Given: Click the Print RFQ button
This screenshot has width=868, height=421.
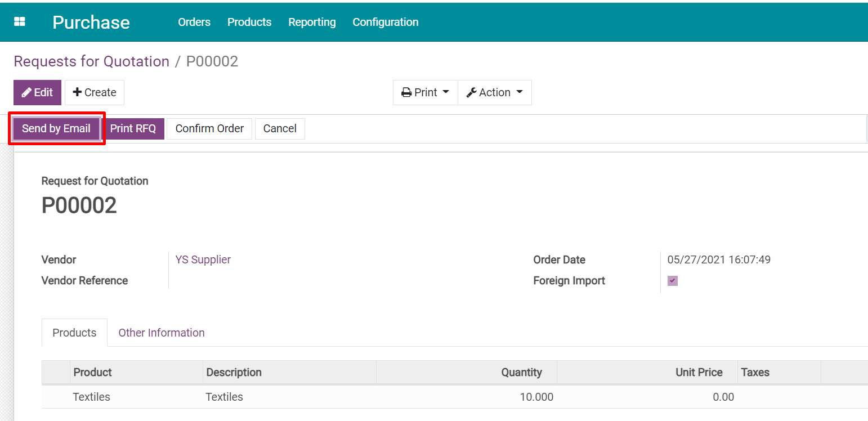Looking at the screenshot, I should (133, 129).
